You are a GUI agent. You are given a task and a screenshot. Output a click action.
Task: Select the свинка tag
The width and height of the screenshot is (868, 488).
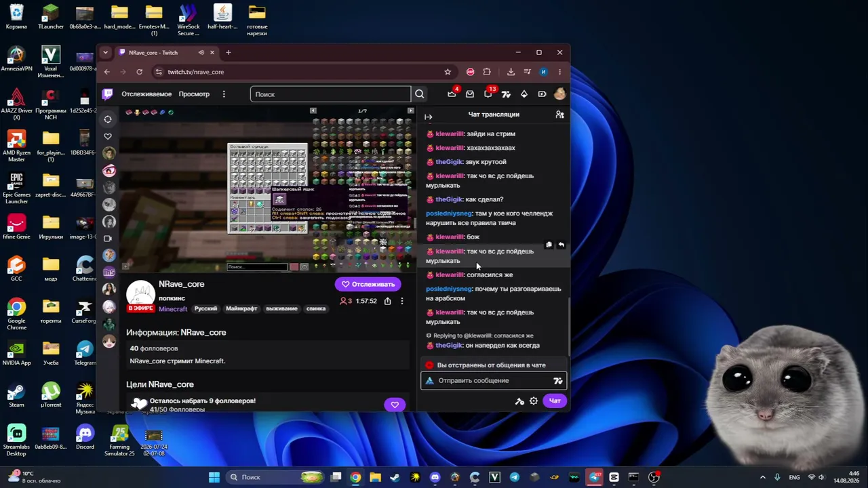coord(316,308)
